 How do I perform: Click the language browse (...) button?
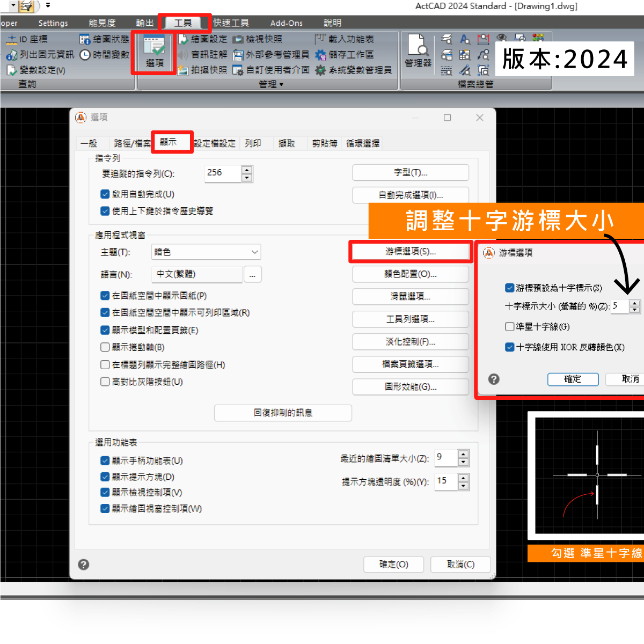point(252,275)
